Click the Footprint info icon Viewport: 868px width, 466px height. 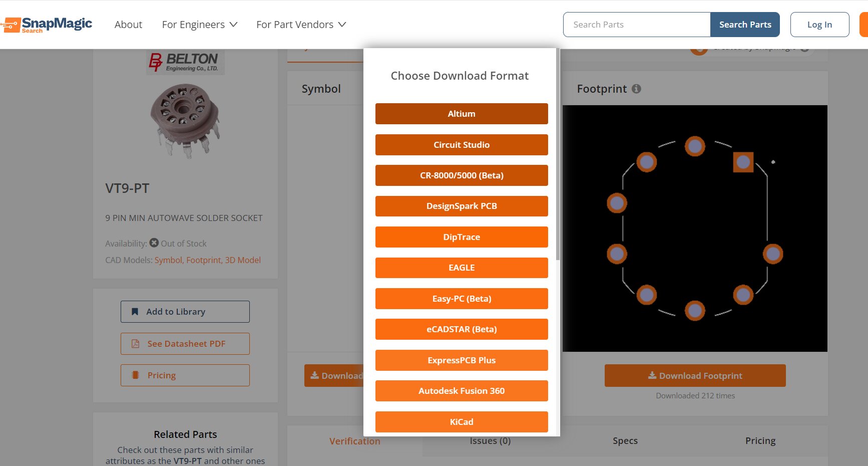pos(636,89)
